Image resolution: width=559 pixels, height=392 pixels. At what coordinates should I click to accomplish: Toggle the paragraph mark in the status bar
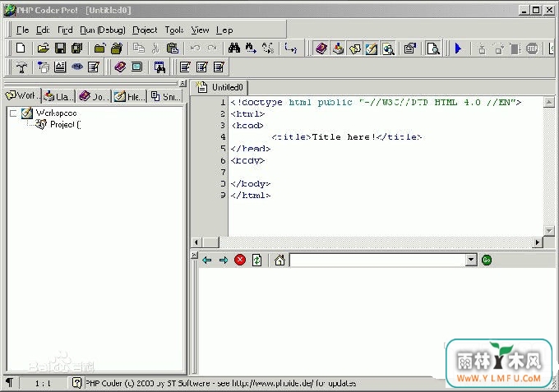click(9, 383)
